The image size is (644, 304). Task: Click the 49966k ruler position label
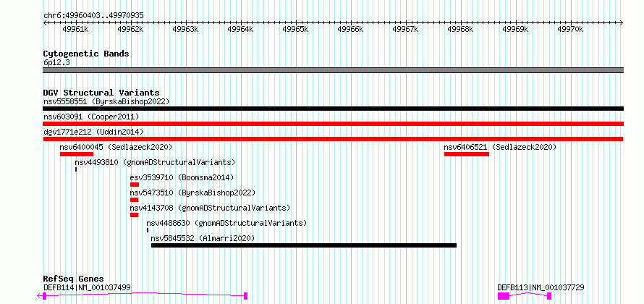351,29
